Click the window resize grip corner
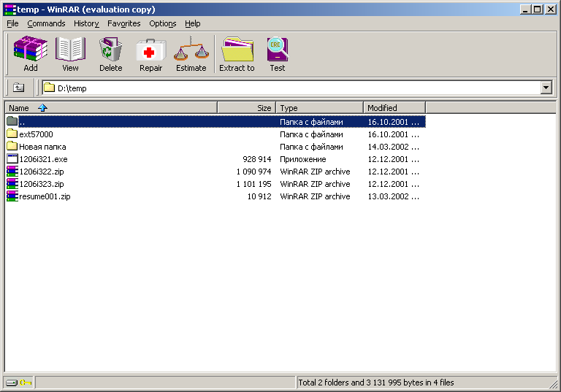Image resolution: width=561 pixels, height=392 pixels. [554, 385]
